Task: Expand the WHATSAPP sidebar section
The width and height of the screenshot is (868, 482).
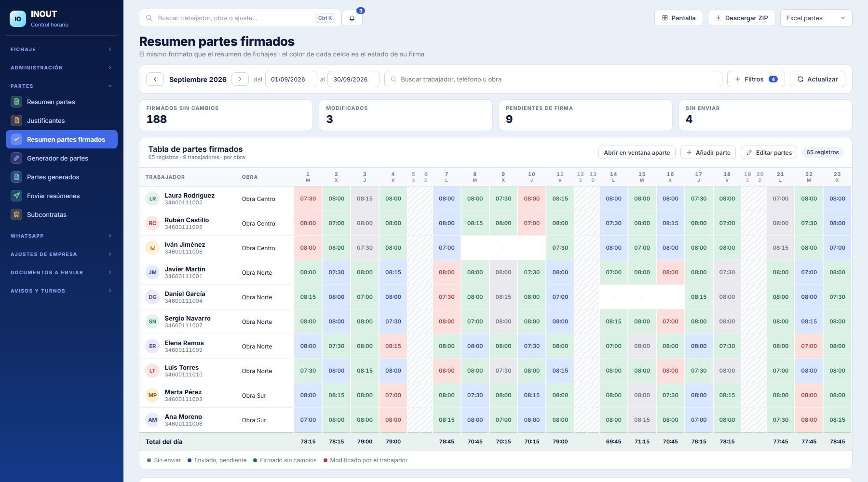Action: pyautogui.click(x=62, y=236)
